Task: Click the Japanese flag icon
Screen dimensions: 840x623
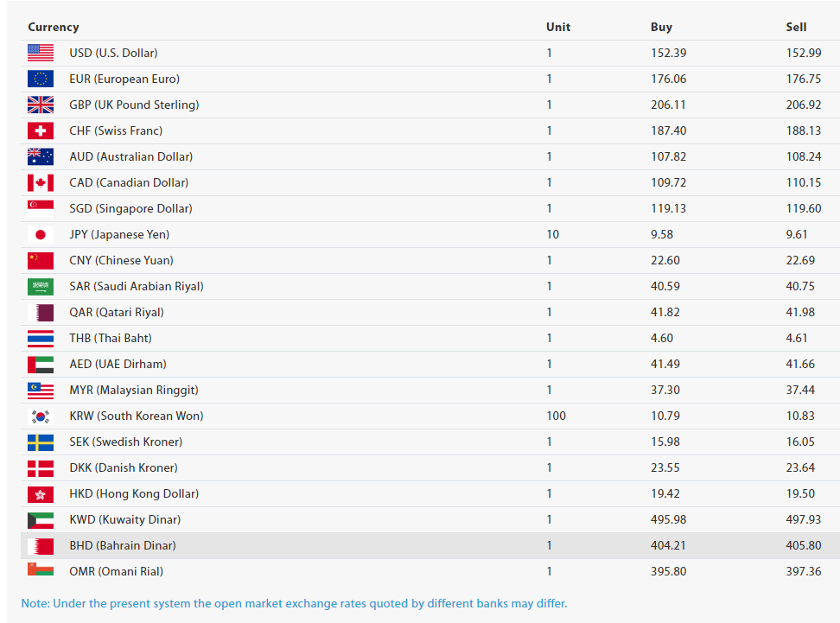Action: (40, 235)
